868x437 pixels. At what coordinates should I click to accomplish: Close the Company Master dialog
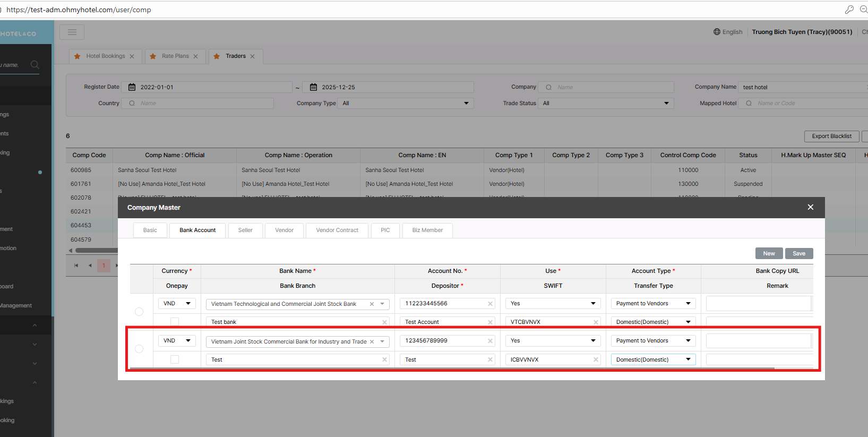pyautogui.click(x=810, y=207)
